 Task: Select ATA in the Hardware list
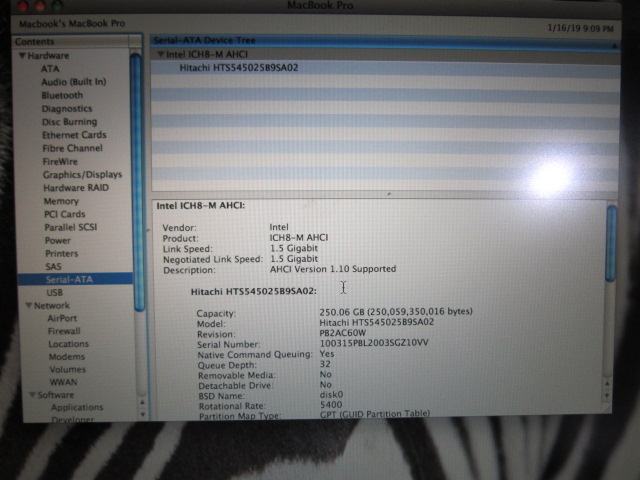(x=50, y=69)
